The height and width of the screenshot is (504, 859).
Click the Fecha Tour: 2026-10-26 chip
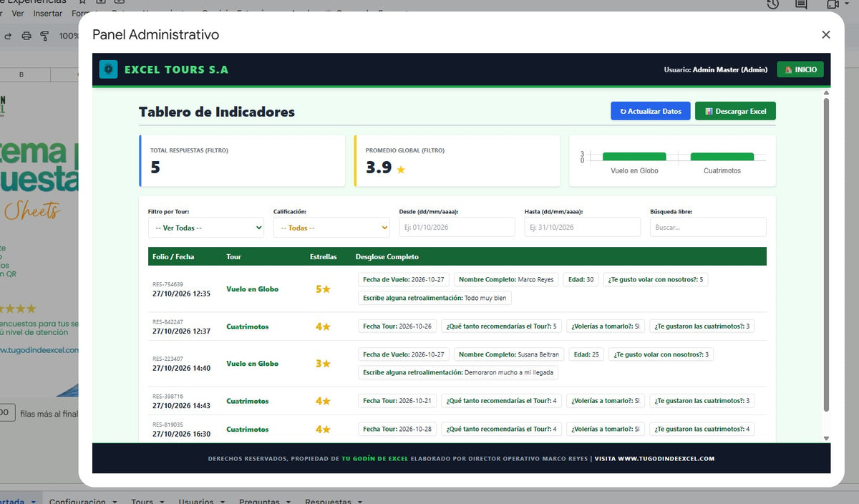tap(397, 326)
